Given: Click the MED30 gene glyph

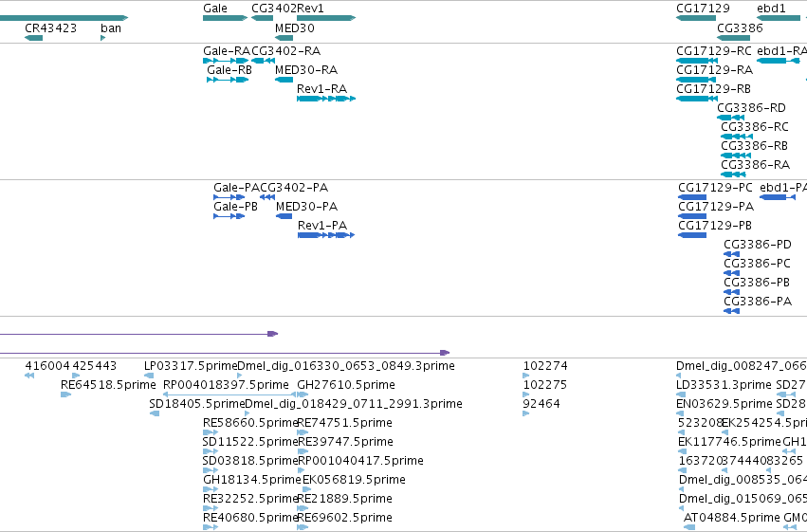Looking at the screenshot, I should [284, 38].
